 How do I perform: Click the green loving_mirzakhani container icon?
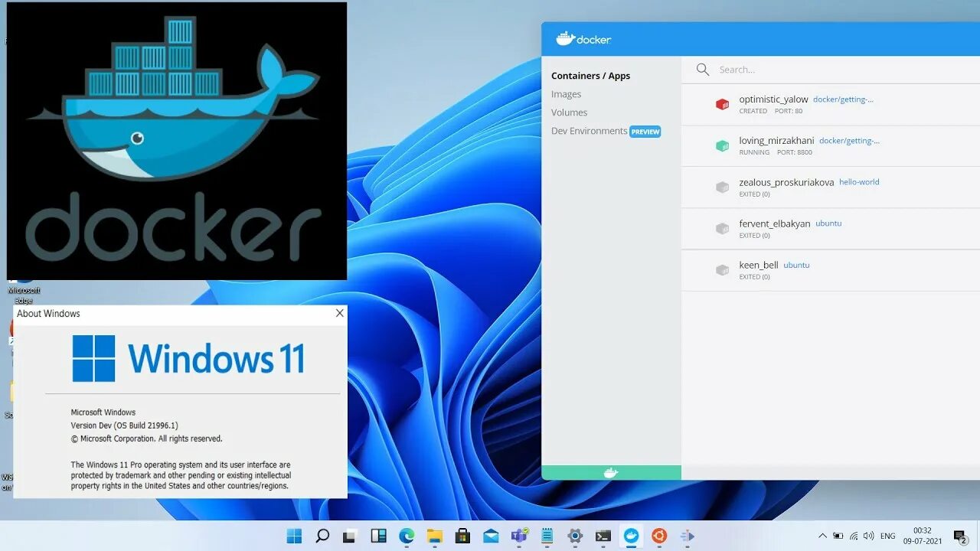coord(722,145)
